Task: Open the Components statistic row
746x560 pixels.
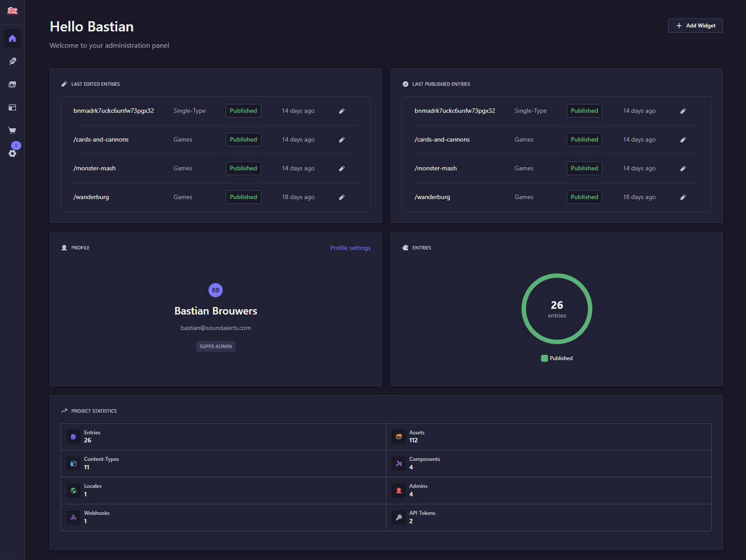Action: click(x=549, y=464)
